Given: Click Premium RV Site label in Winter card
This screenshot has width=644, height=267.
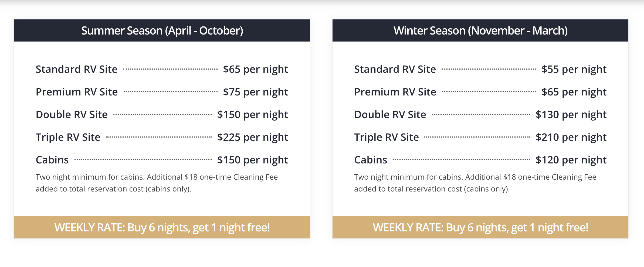Looking at the screenshot, I should 395,92.
